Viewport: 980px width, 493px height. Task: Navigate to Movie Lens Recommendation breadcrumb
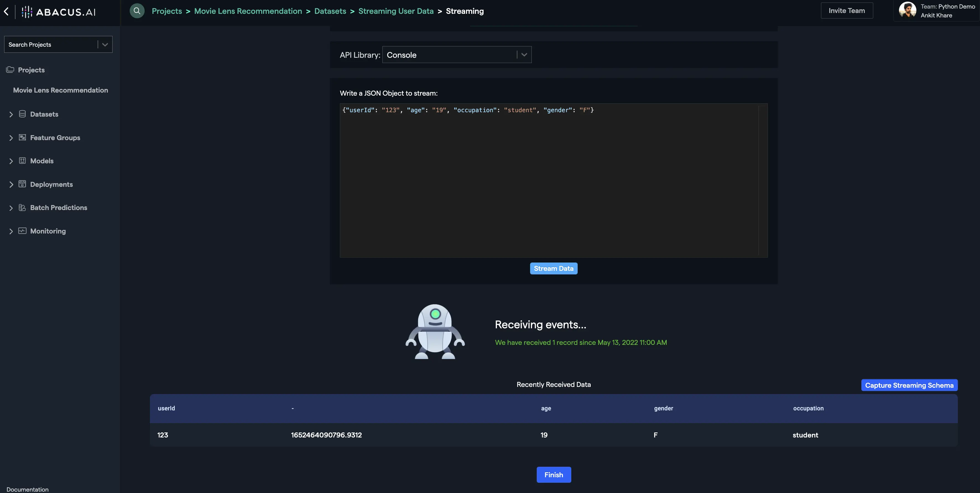pyautogui.click(x=248, y=11)
